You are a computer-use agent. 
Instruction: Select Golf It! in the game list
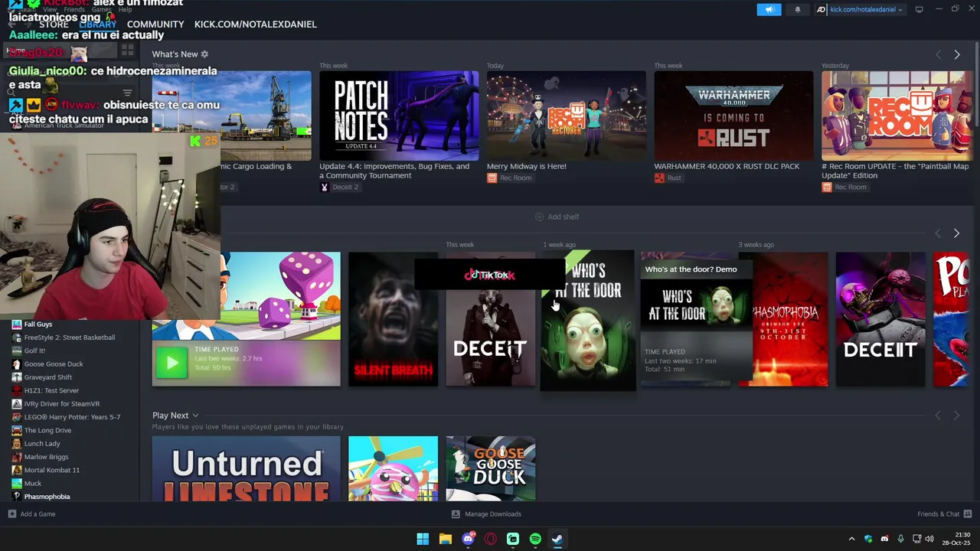click(x=34, y=350)
